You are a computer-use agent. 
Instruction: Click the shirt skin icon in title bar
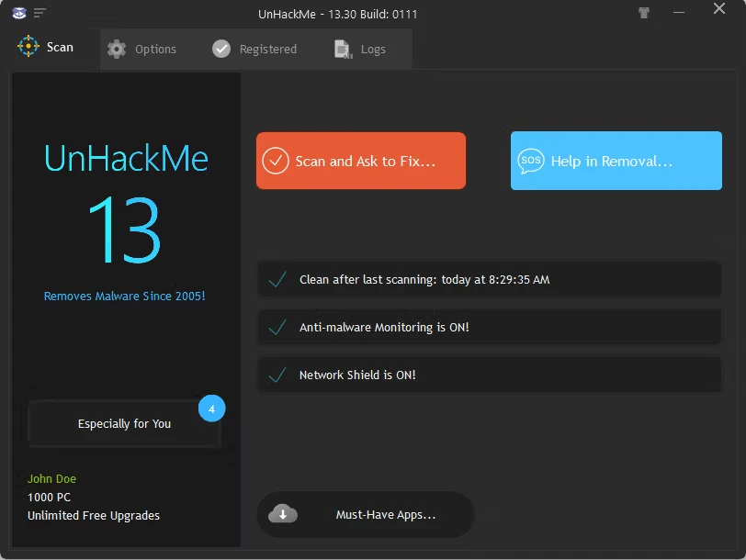click(643, 13)
